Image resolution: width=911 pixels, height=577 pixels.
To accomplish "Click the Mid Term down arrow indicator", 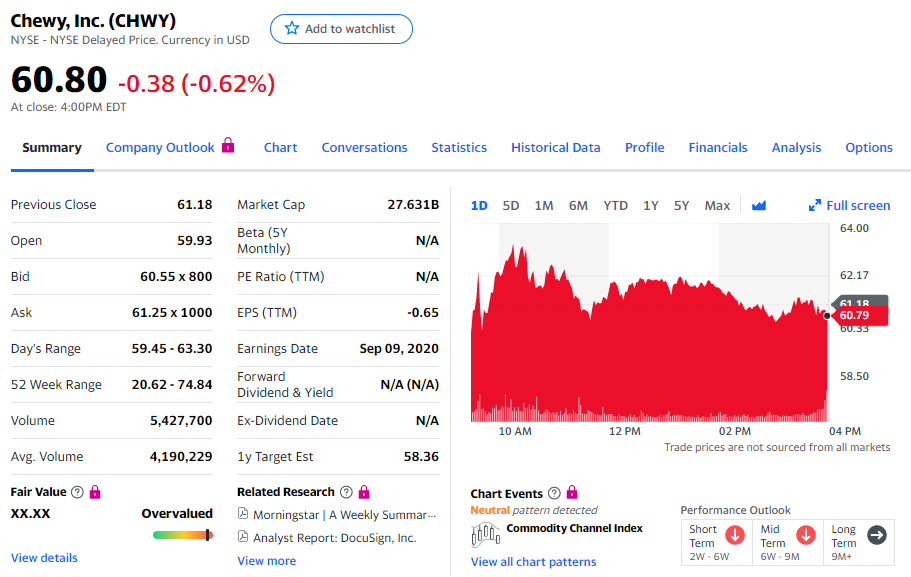I will coord(805,535).
